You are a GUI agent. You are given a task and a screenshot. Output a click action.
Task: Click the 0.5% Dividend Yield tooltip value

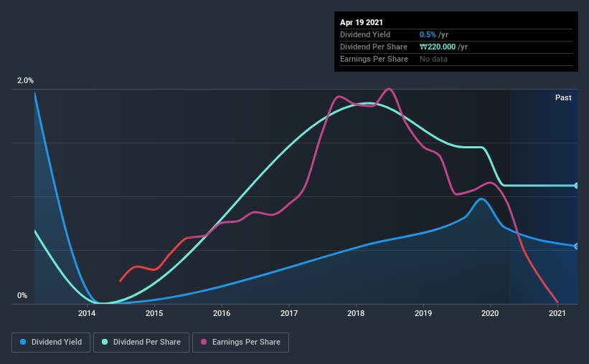[x=428, y=34]
